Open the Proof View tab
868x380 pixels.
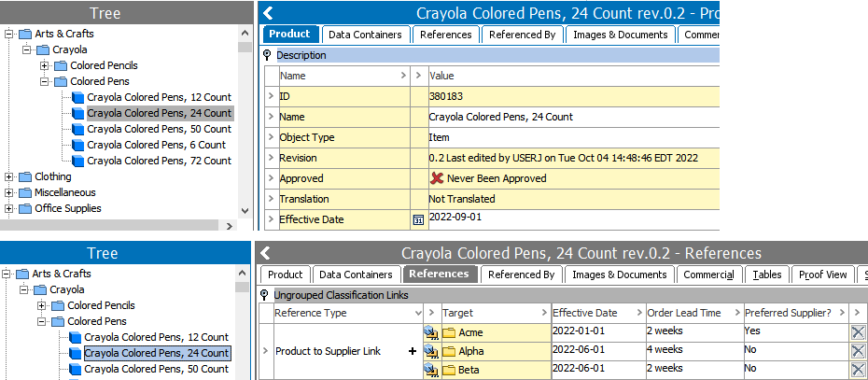point(823,274)
